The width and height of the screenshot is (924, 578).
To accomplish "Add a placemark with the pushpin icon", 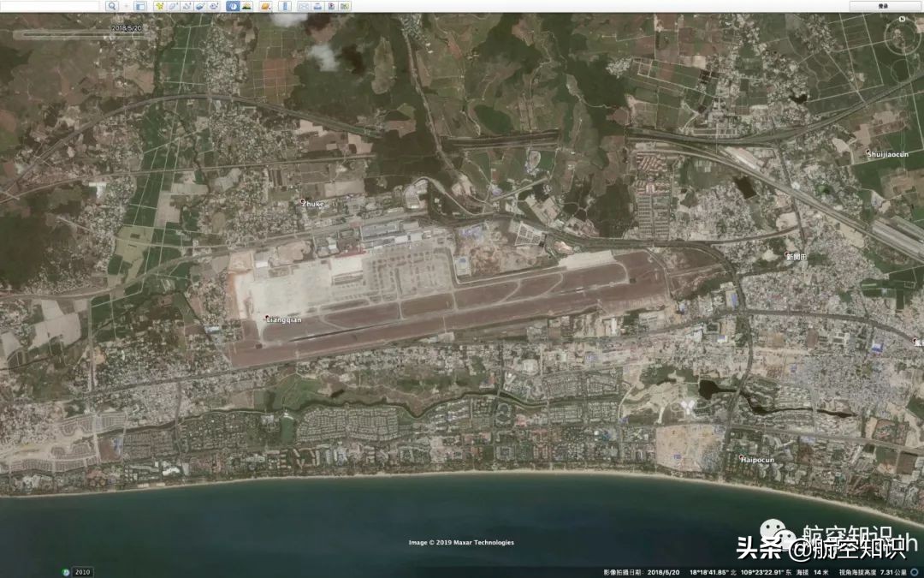I will click(160, 6).
